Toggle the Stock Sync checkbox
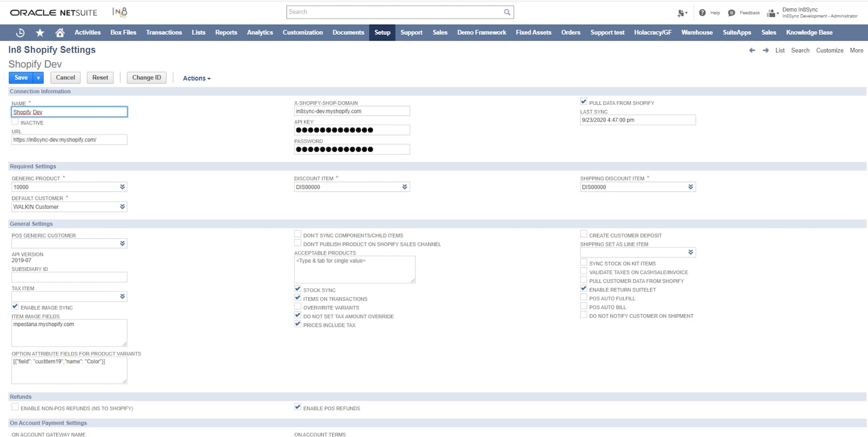The height and width of the screenshot is (437, 868). [x=298, y=289]
